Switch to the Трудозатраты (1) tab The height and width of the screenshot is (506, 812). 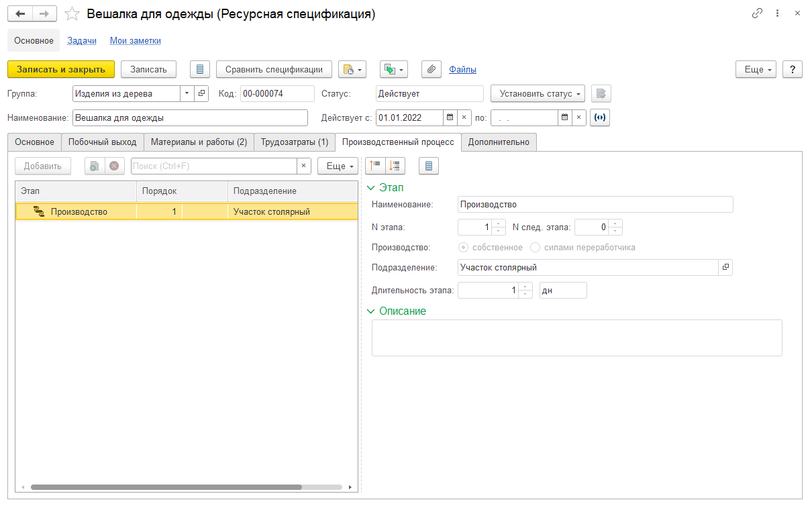click(x=294, y=142)
